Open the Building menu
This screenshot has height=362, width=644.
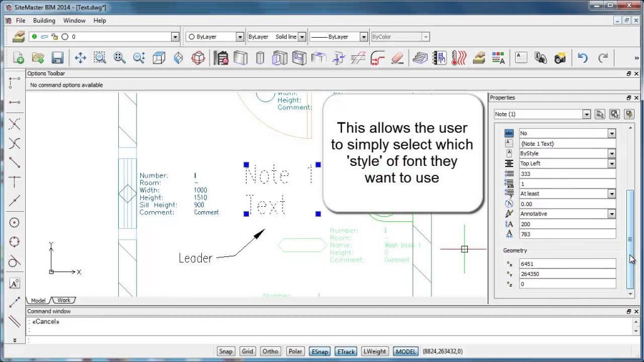pyautogui.click(x=44, y=21)
